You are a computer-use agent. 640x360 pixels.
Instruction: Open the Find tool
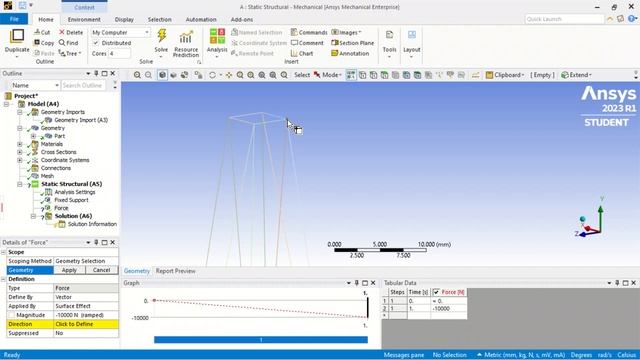pyautogui.click(x=68, y=43)
